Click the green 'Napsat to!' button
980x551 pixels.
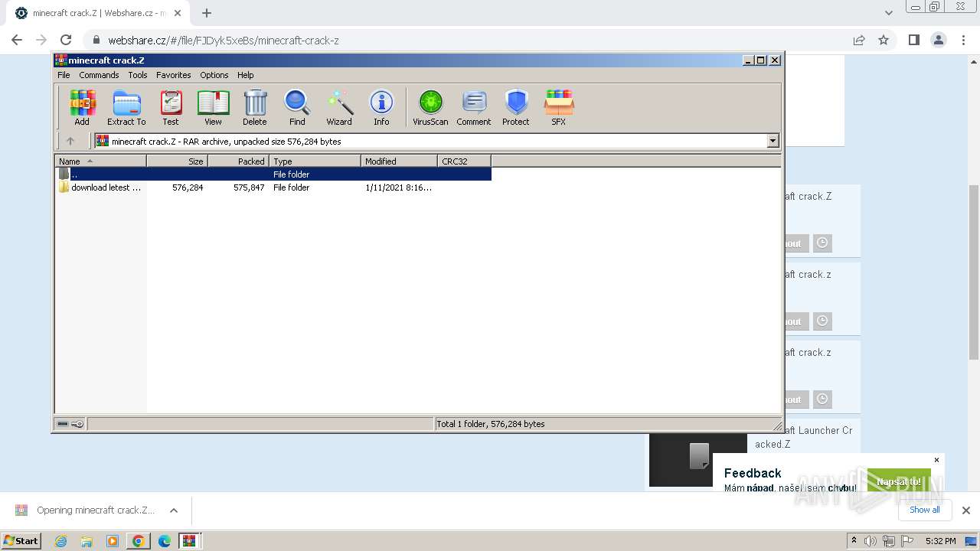899,481
